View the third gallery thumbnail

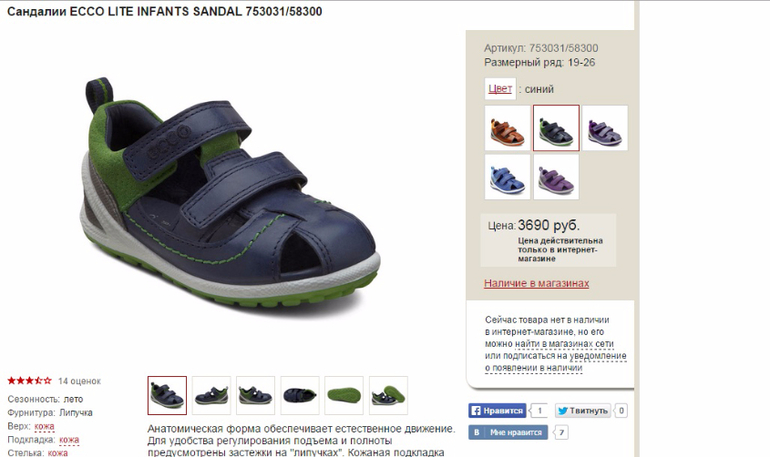pos(255,395)
